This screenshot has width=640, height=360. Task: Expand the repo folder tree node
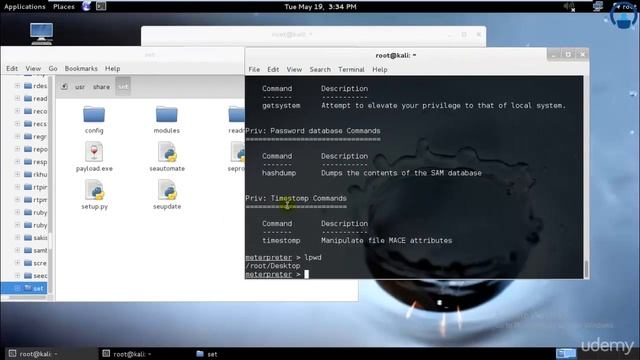pos(17,149)
